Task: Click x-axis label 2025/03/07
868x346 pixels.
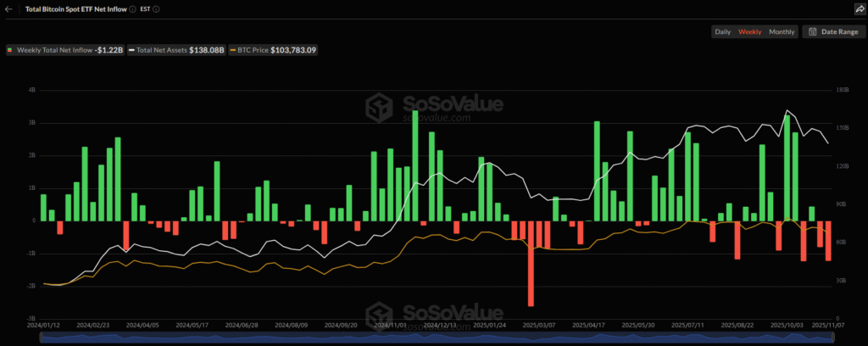Action: pyautogui.click(x=538, y=326)
